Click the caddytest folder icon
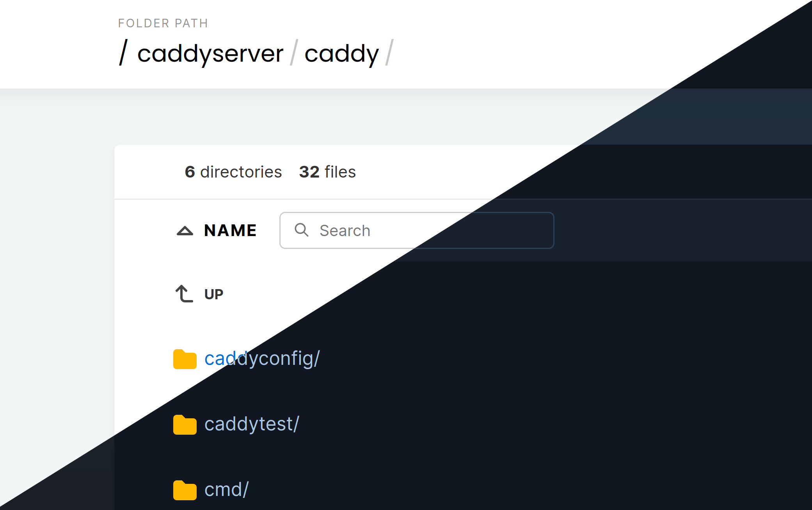Viewport: 812px width, 510px height. pos(185,425)
